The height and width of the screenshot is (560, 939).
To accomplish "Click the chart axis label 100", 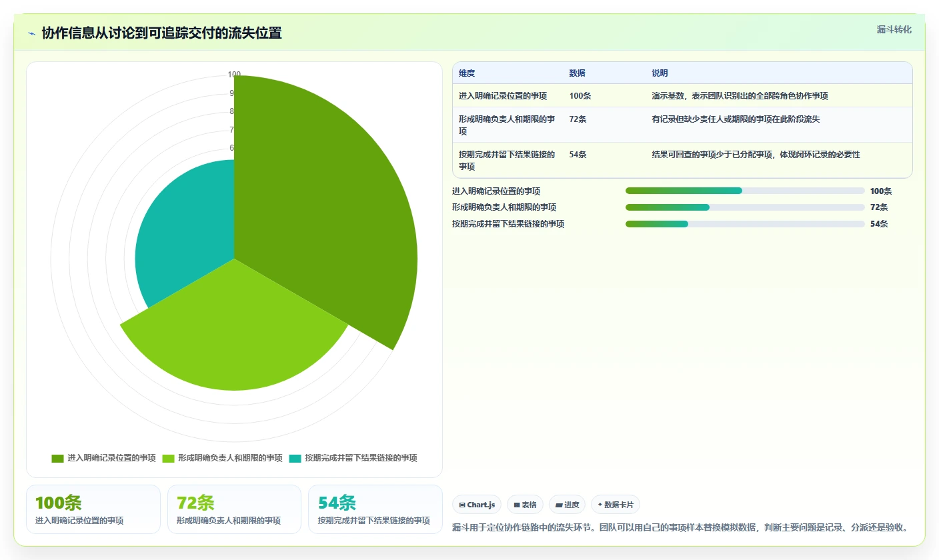I will pyautogui.click(x=234, y=74).
